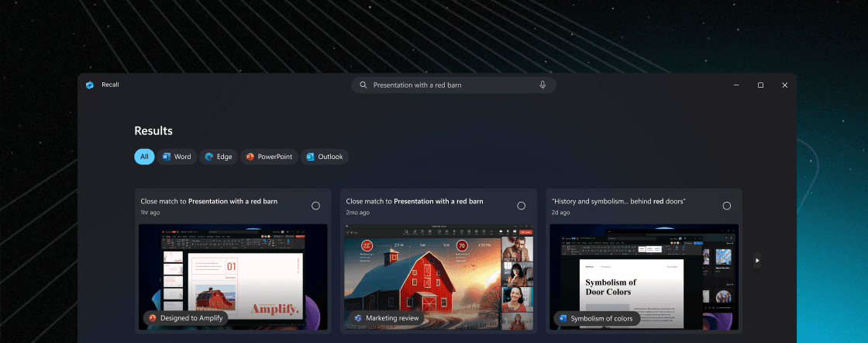Open the Symbolism of Door Colors snapshot
The width and height of the screenshot is (868, 343).
pyautogui.click(x=644, y=276)
